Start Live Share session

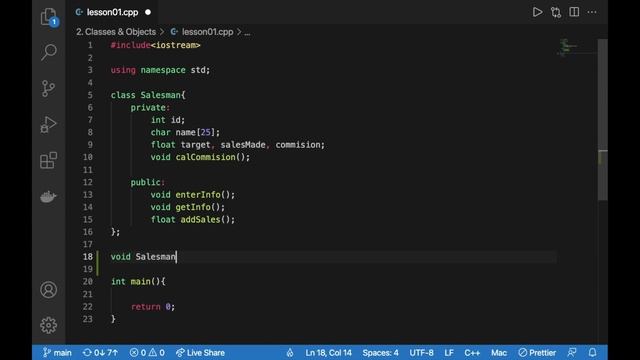(x=200, y=353)
